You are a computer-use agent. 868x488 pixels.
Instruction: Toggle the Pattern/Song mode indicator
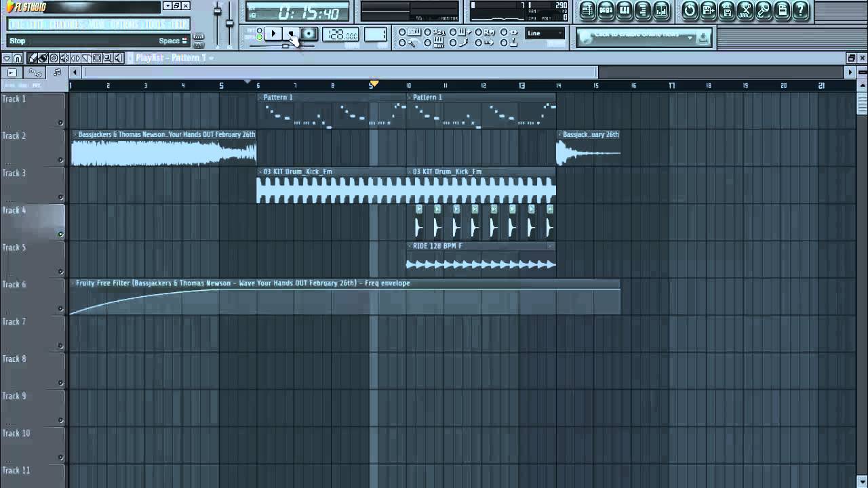260,33
